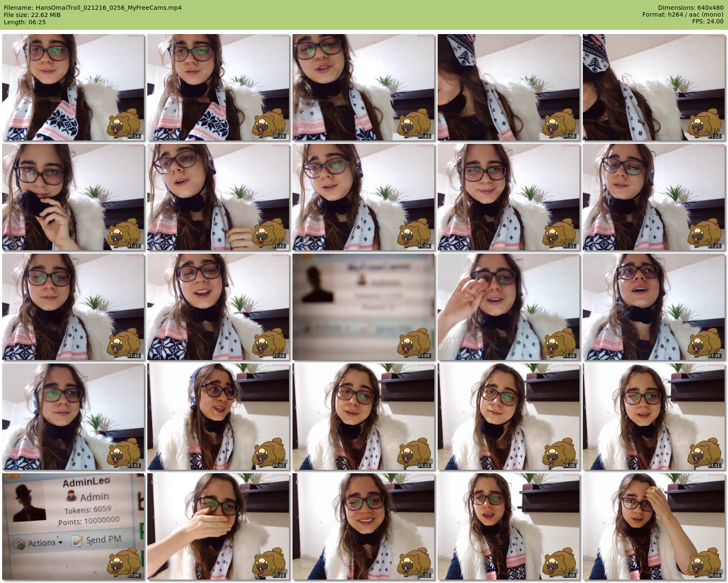Open the thumbnail at timestamp 04:07
728x583 pixels.
click(x=218, y=417)
